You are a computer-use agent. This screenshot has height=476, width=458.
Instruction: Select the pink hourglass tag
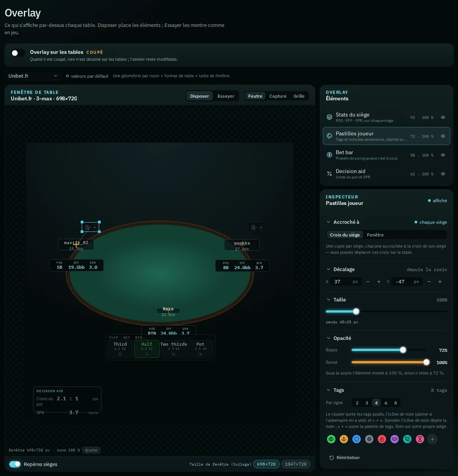420,439
